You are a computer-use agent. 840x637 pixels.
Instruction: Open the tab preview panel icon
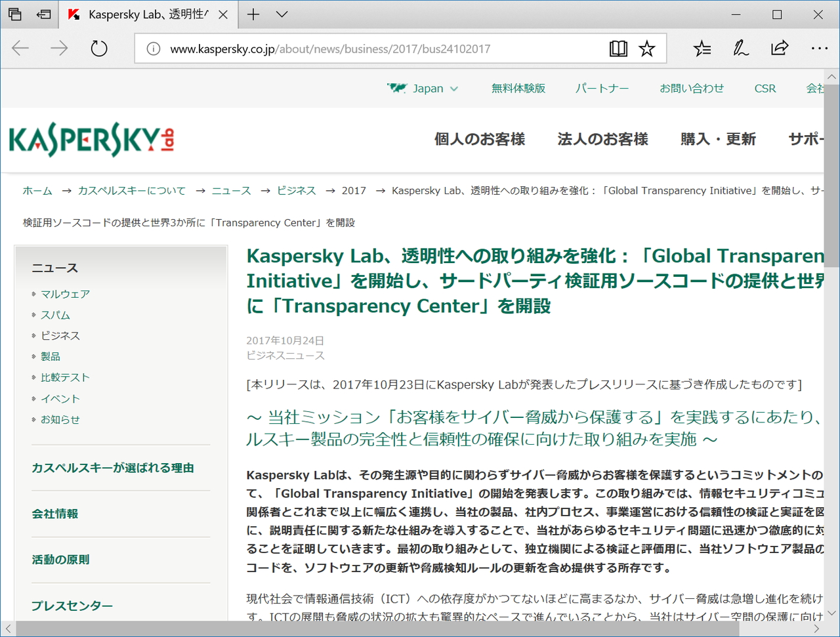14,14
